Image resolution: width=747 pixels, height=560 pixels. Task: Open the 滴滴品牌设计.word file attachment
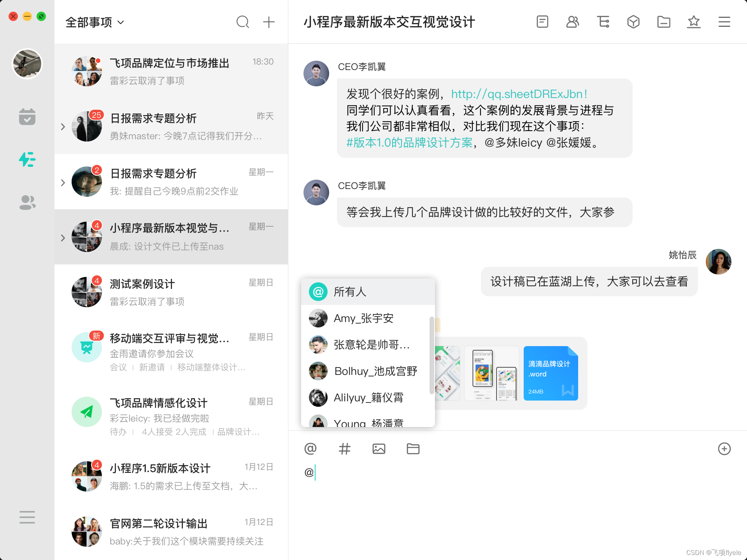point(551,373)
